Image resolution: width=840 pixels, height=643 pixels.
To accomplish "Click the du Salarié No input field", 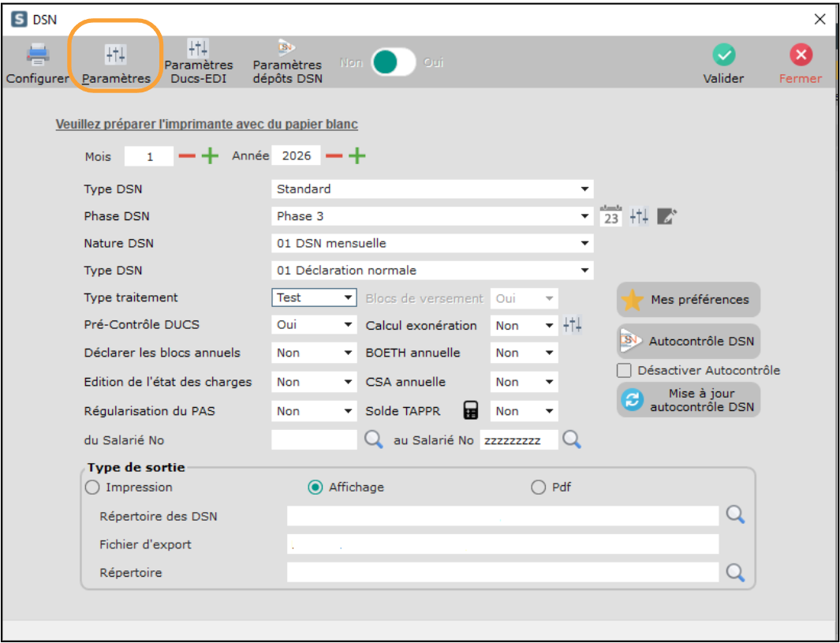I will (314, 440).
